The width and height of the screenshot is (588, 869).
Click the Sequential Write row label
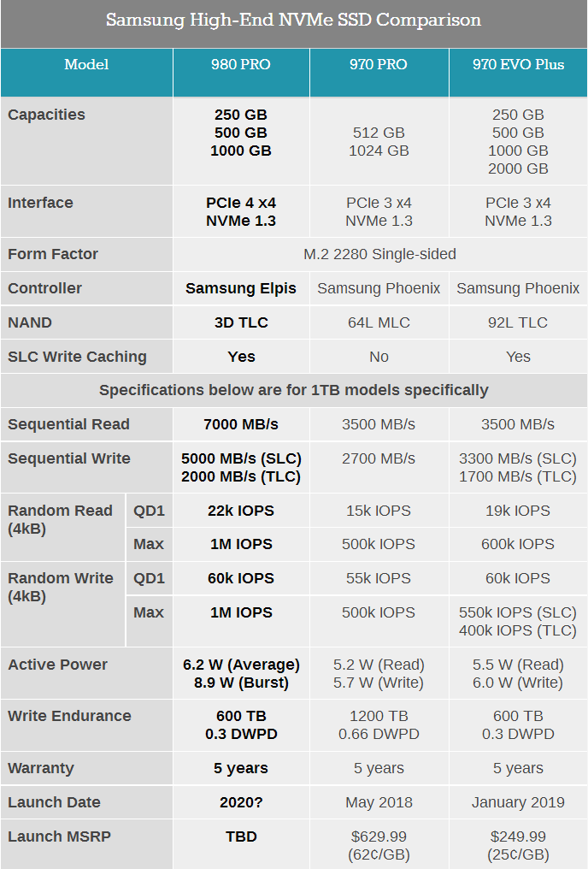click(x=69, y=458)
